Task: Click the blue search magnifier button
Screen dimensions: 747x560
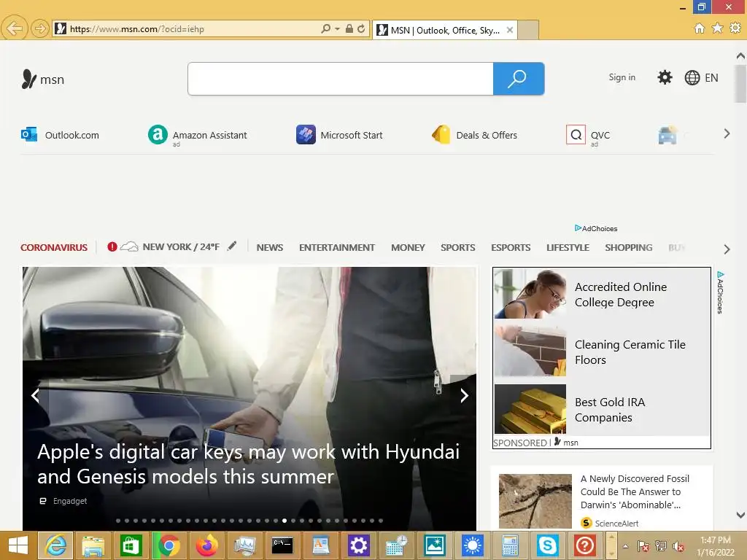Action: click(x=519, y=79)
